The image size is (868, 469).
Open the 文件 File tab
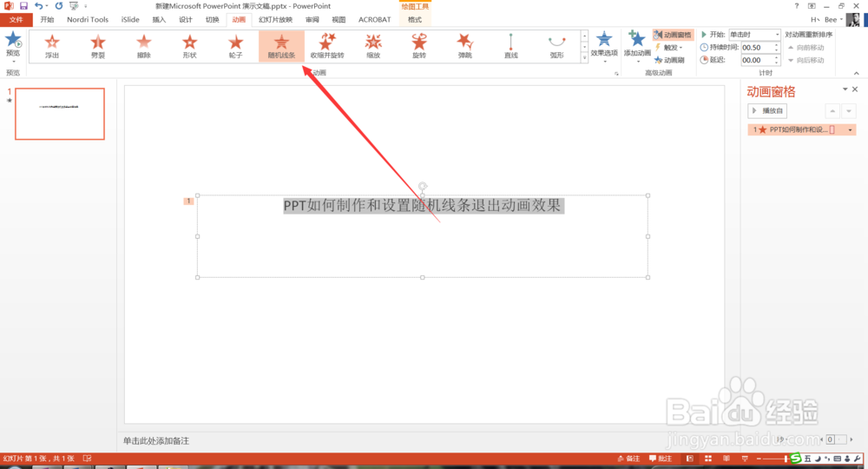16,20
